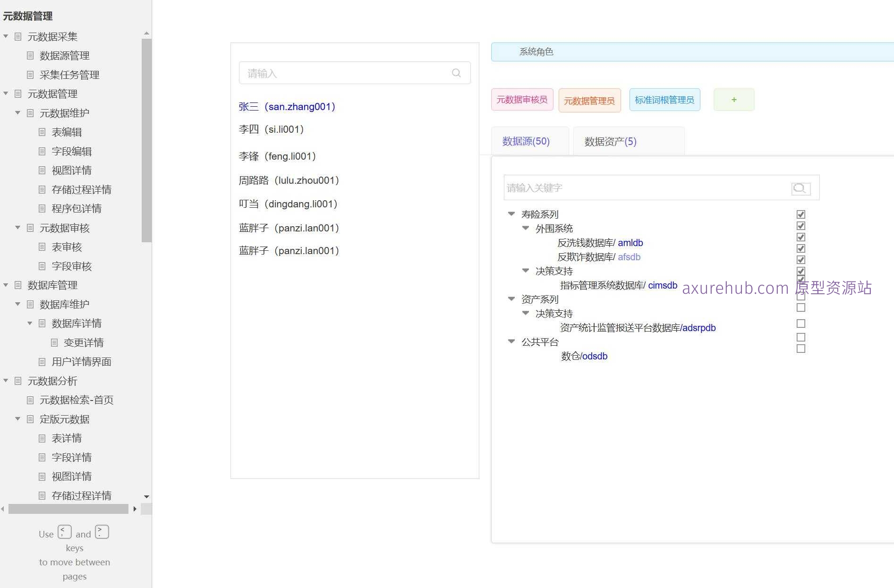This screenshot has width=894, height=588.
Task: Click the page icon next to 表审核
Action: coord(42,247)
